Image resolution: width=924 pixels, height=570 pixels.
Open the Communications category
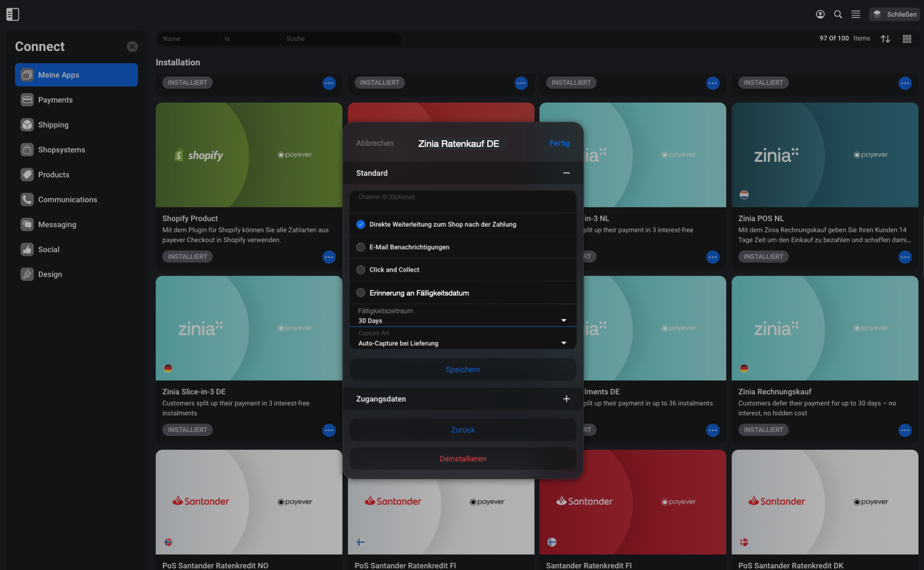(x=76, y=200)
